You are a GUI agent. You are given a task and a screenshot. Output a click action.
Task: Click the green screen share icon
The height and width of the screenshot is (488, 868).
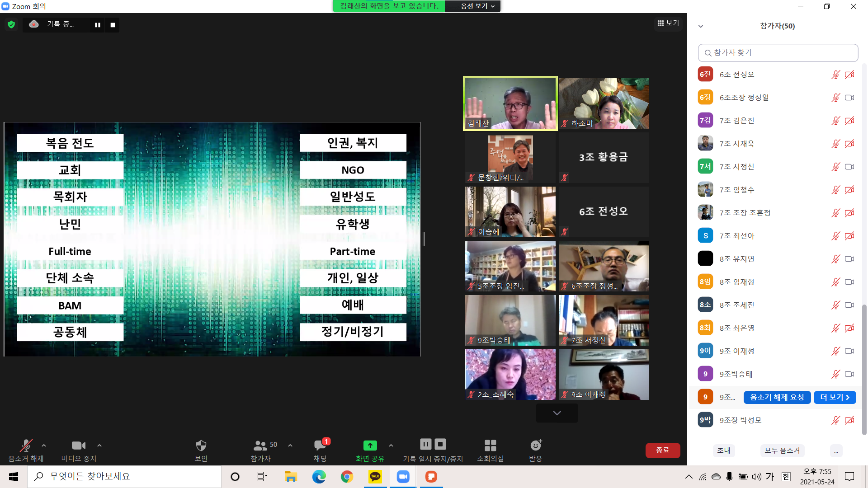click(x=370, y=446)
